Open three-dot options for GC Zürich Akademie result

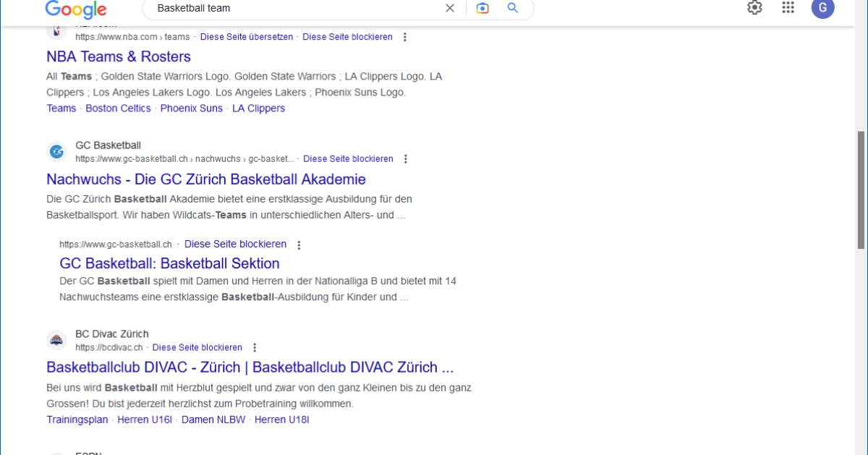406,159
